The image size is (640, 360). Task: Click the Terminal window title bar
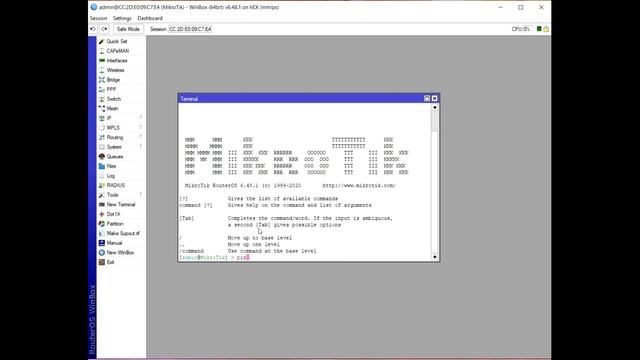[x=301, y=98]
